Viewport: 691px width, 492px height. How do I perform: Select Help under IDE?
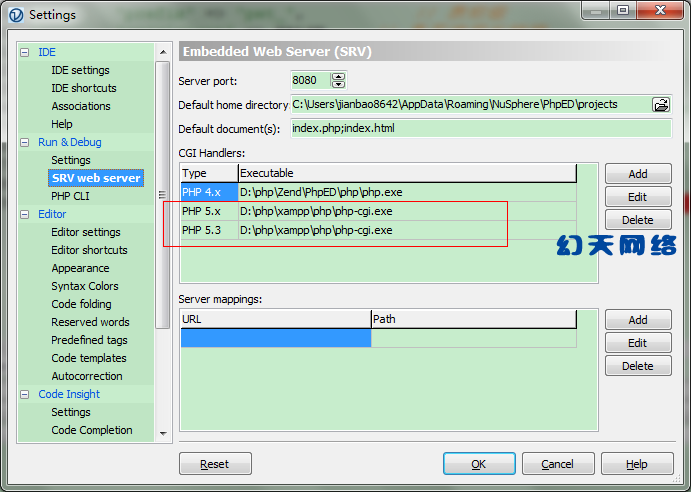click(62, 124)
